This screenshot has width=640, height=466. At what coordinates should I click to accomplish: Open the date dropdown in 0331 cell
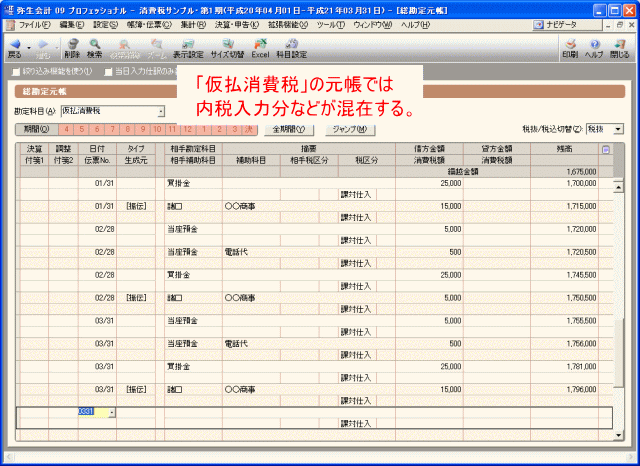click(112, 413)
